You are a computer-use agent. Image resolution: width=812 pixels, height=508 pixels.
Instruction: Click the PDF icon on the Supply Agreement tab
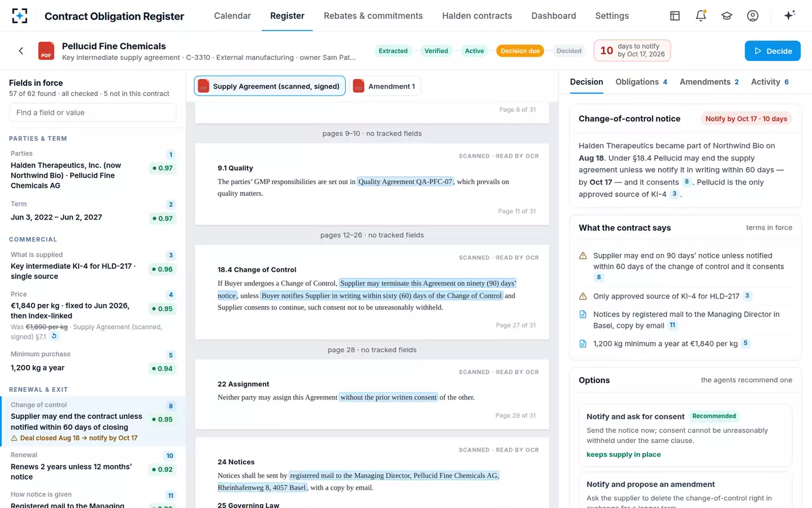[x=203, y=86]
